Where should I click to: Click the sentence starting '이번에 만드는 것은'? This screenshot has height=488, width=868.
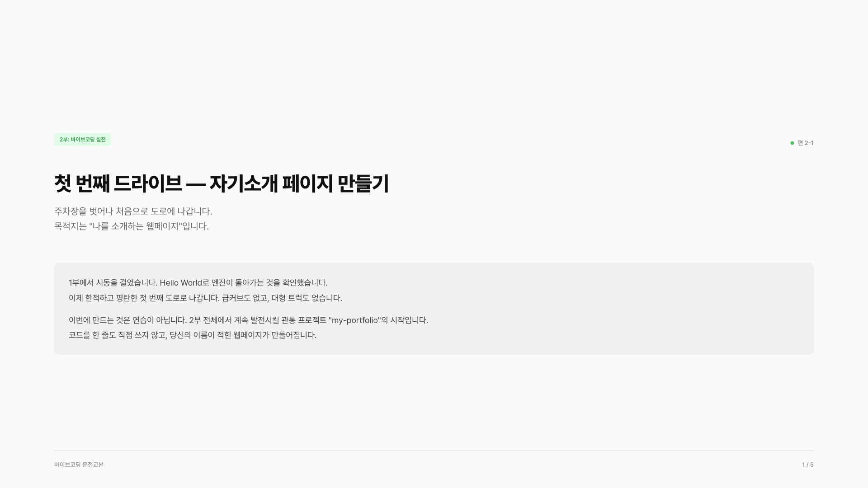tap(248, 320)
